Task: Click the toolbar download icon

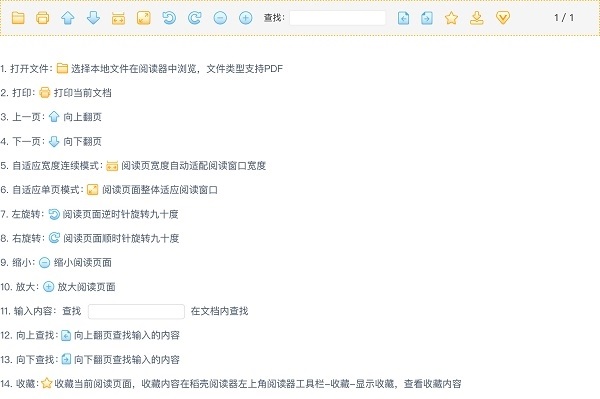Action: [x=476, y=18]
